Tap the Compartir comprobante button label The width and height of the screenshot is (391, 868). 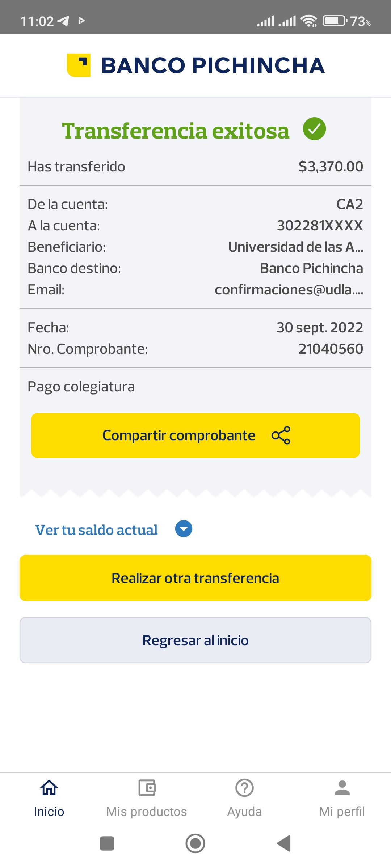pos(179,435)
